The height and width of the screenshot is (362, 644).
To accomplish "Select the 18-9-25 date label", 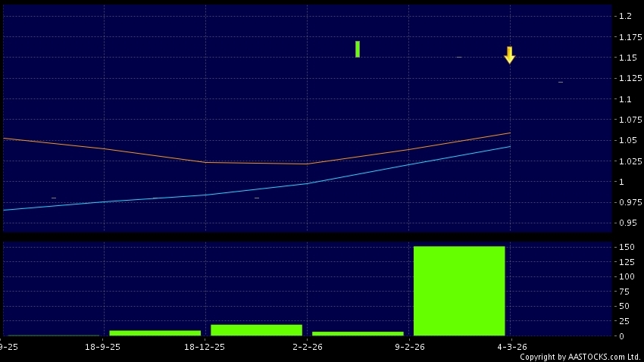I will tap(104, 346).
